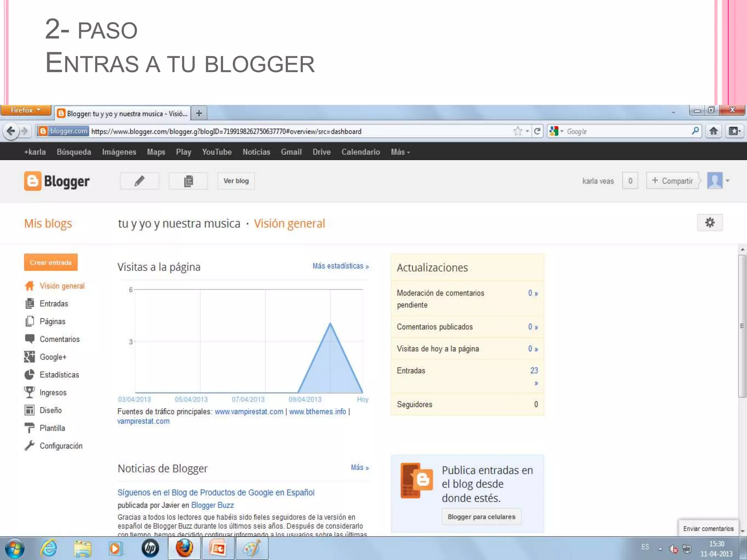Open Gmail in Google bar
This screenshot has height=560, width=747.
[291, 152]
